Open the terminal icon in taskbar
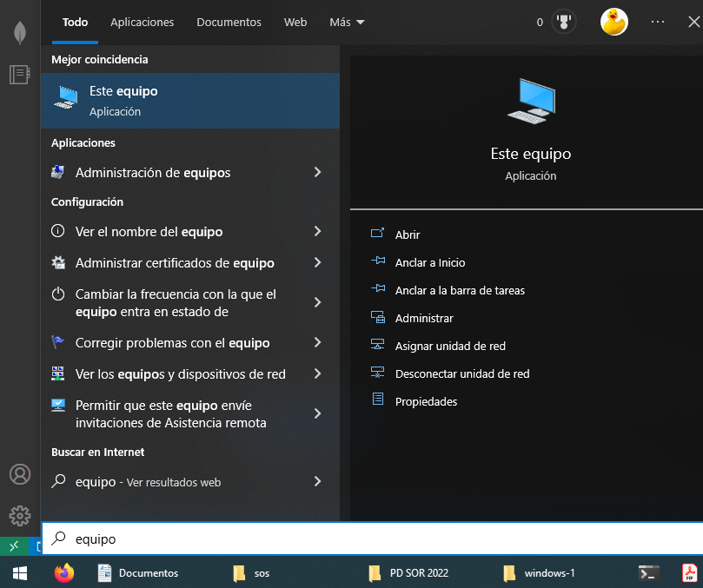This screenshot has width=703, height=588. (647, 573)
